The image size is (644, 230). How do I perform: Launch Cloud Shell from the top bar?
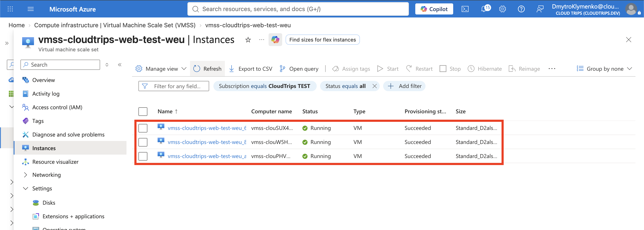[x=465, y=9]
